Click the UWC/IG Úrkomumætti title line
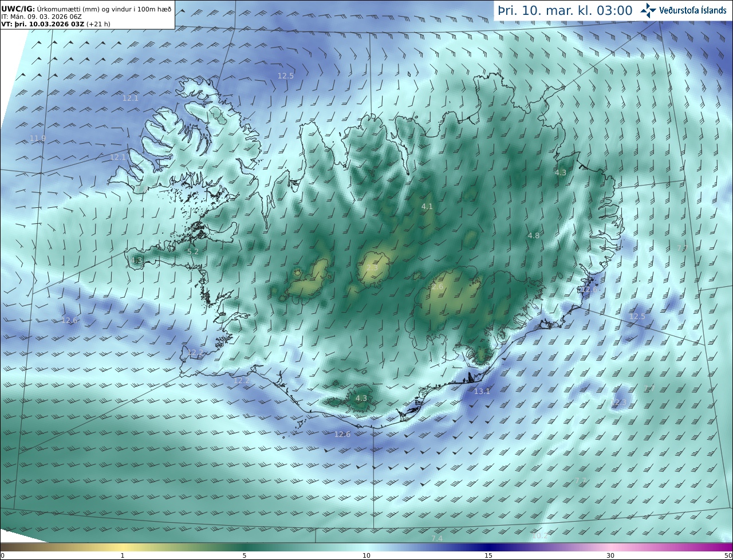 [x=86, y=9]
